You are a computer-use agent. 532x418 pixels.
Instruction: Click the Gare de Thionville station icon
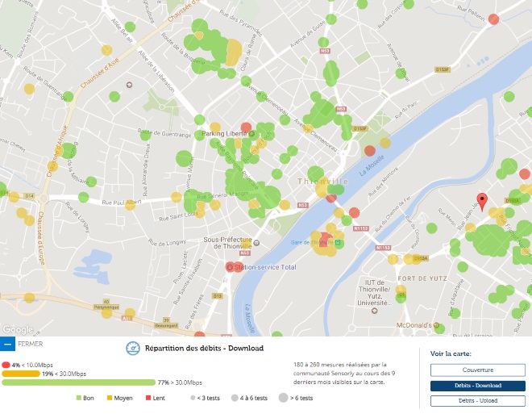(338, 242)
